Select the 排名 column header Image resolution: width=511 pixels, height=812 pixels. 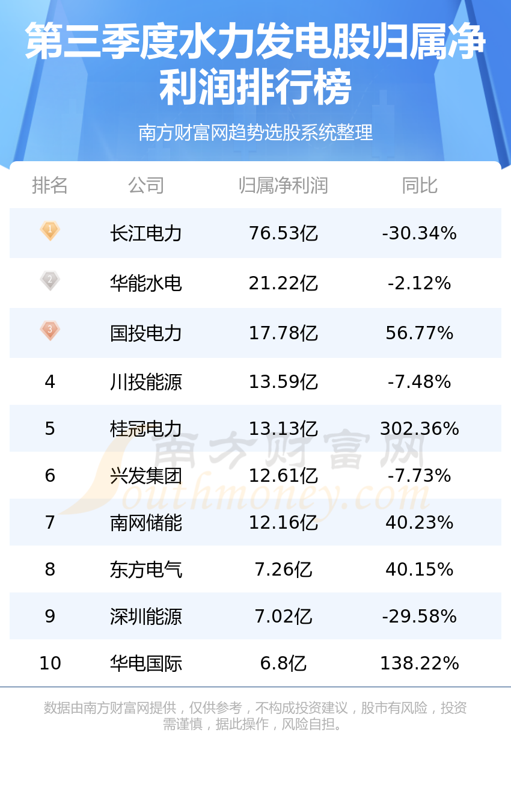pos(50,185)
